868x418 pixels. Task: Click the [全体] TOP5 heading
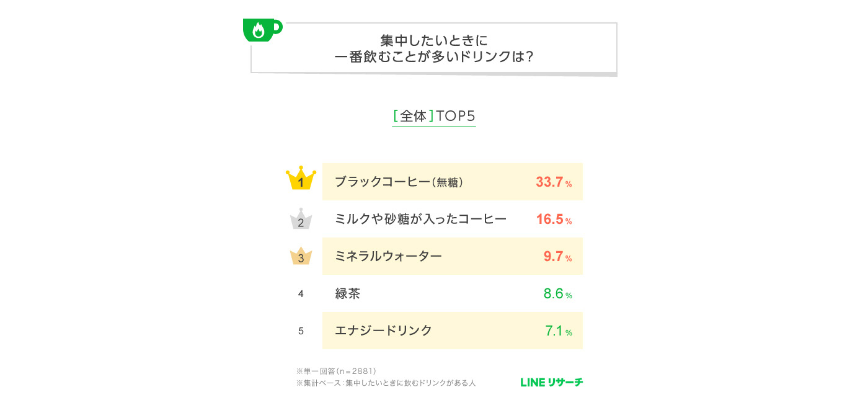tap(434, 117)
